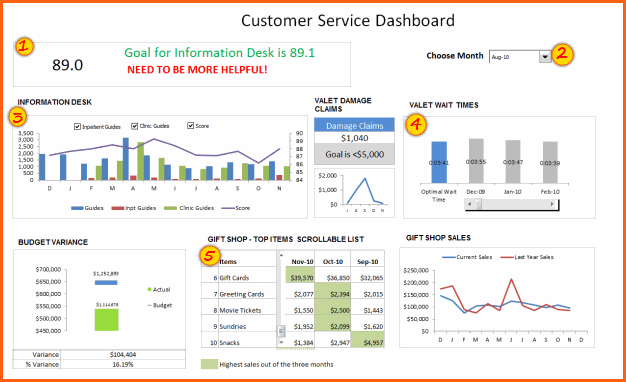Click the $2,500 Movie Tickets cell

(333, 307)
